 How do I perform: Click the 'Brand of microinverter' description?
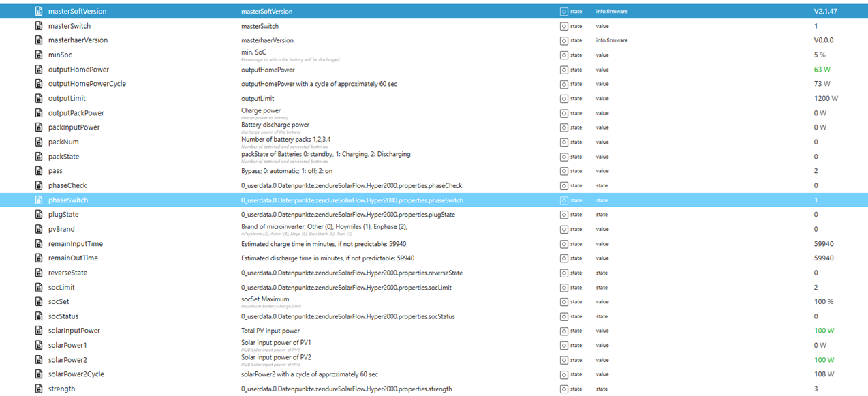point(324,226)
